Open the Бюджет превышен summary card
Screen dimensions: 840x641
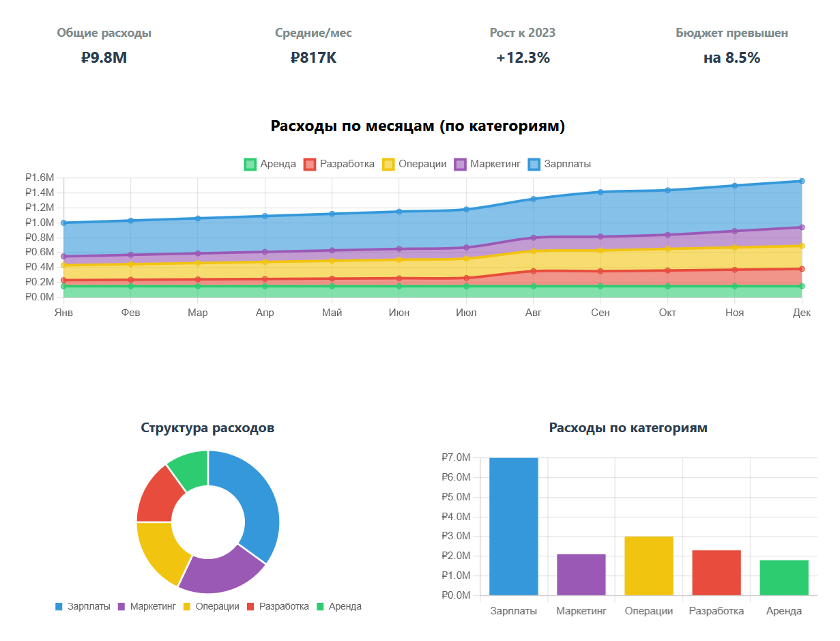[x=732, y=46]
